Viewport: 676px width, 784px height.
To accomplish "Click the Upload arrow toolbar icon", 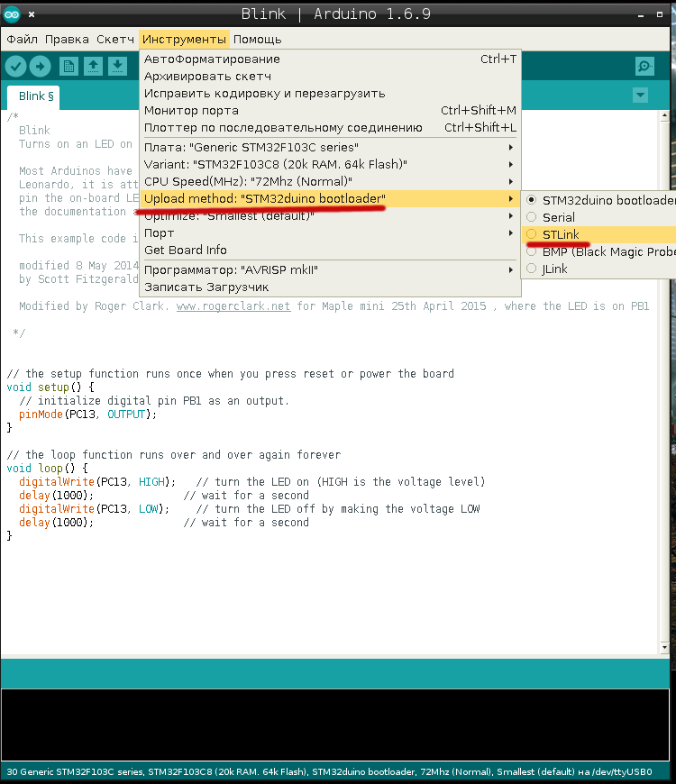I will point(40,66).
